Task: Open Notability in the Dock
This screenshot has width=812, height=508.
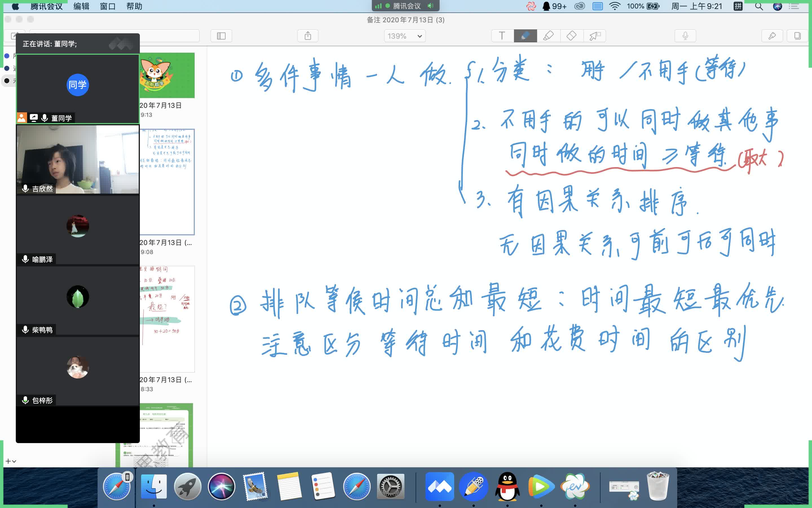Action: pyautogui.click(x=473, y=486)
